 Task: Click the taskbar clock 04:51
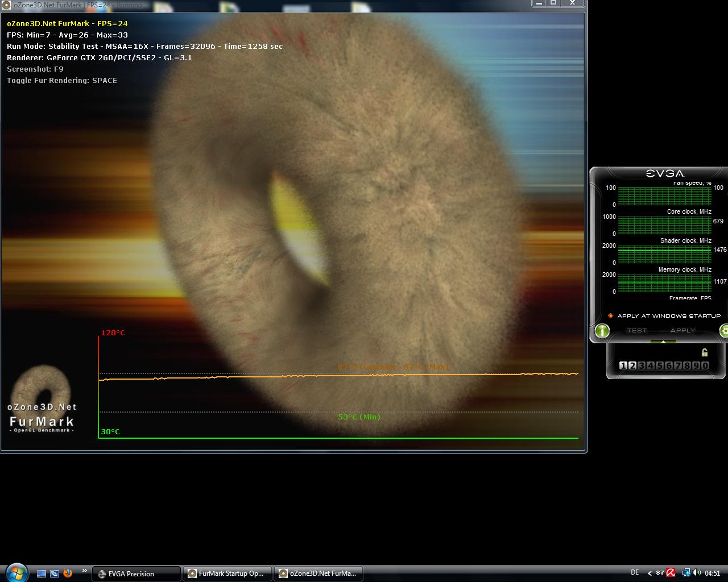coord(713,573)
